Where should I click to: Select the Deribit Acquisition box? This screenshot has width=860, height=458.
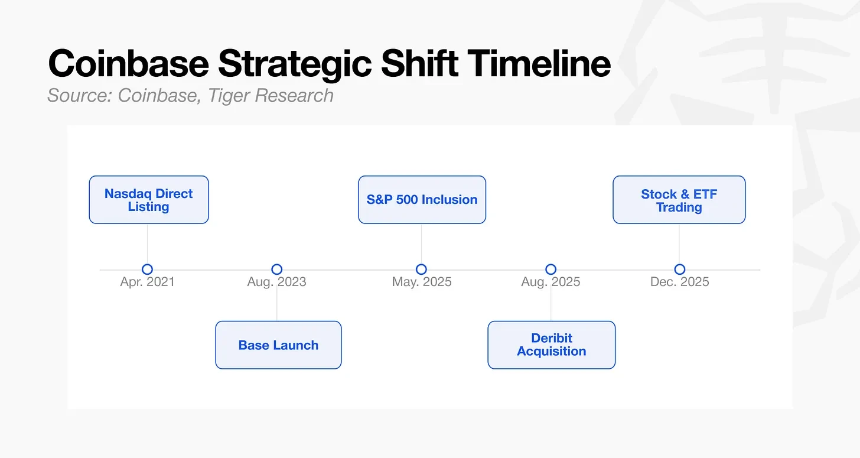(551, 345)
